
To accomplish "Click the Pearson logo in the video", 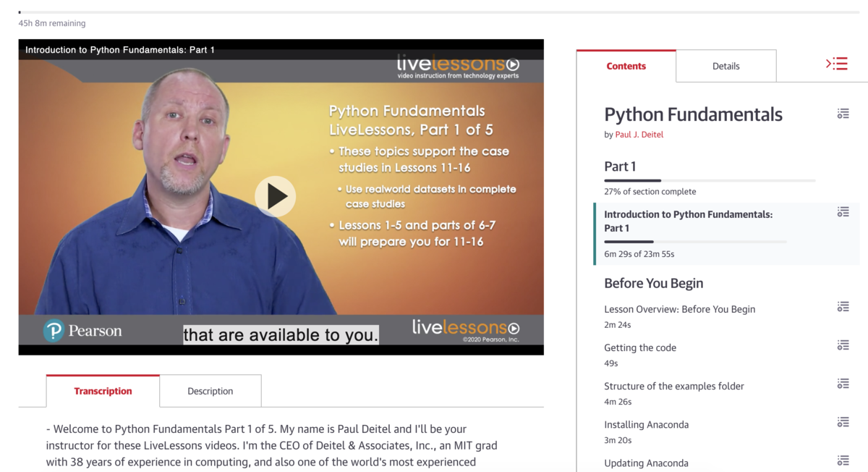I will click(x=82, y=331).
